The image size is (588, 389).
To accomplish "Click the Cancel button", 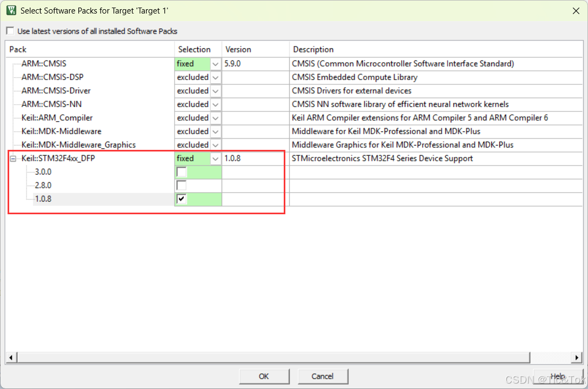I will pos(323,376).
